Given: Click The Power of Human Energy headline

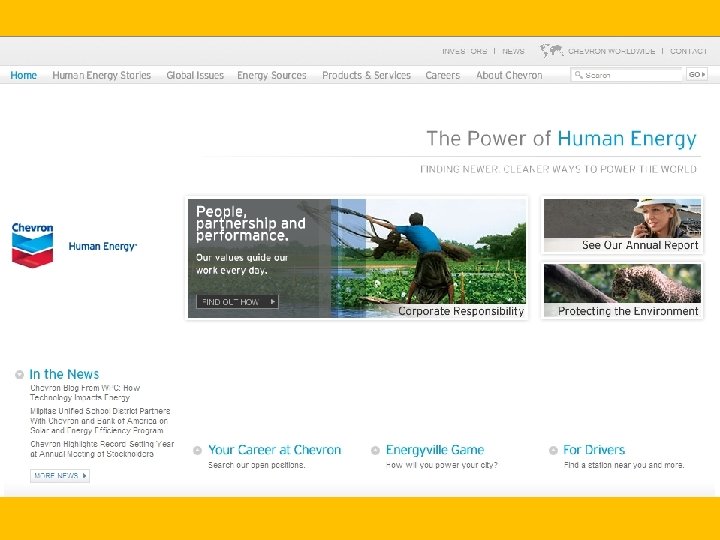Looking at the screenshot, I should click(561, 139).
